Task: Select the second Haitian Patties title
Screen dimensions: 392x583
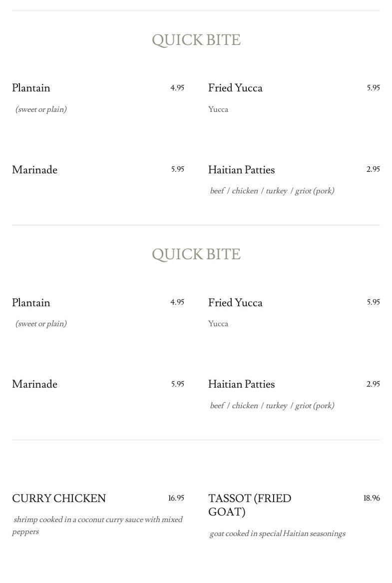Action: pyautogui.click(x=242, y=384)
